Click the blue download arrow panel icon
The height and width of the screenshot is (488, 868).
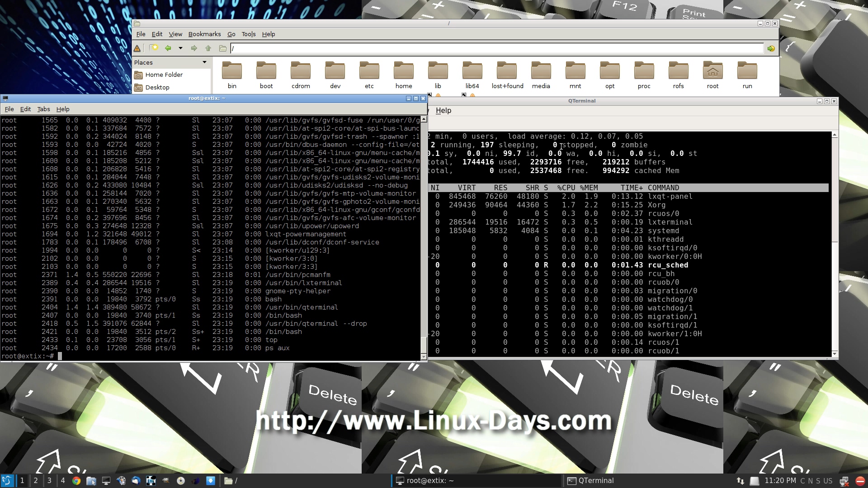(211, 481)
